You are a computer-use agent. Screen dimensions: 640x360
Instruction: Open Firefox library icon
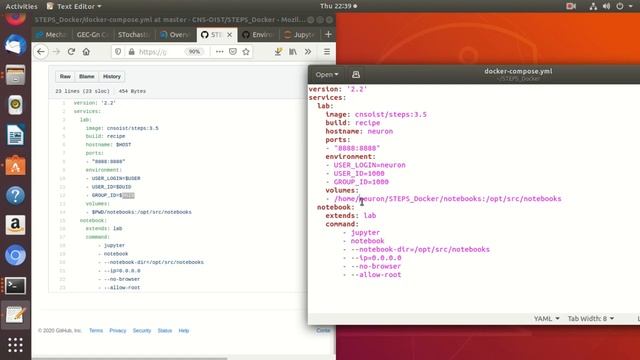point(293,52)
